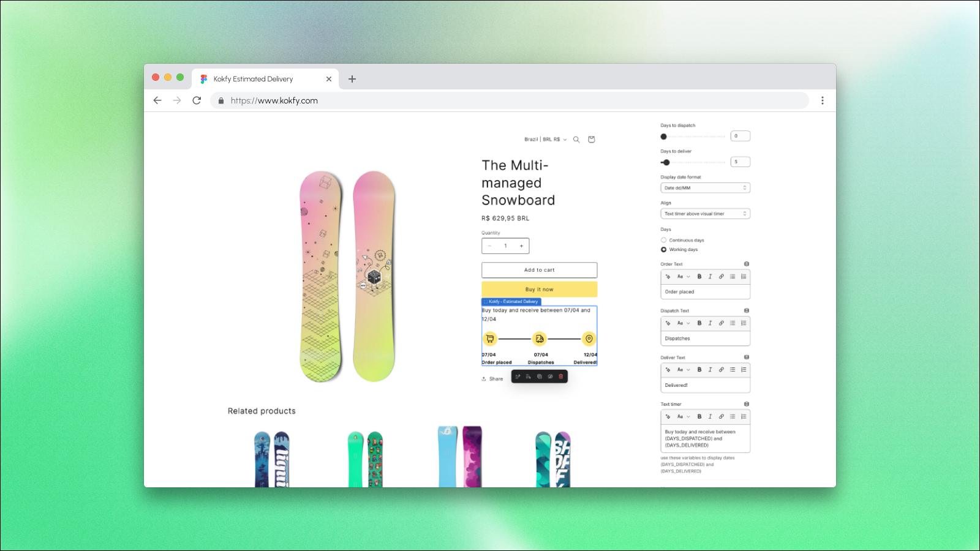Click the Order placed cart icon in timeline
Image resolution: width=980 pixels, height=551 pixels.
(x=490, y=339)
